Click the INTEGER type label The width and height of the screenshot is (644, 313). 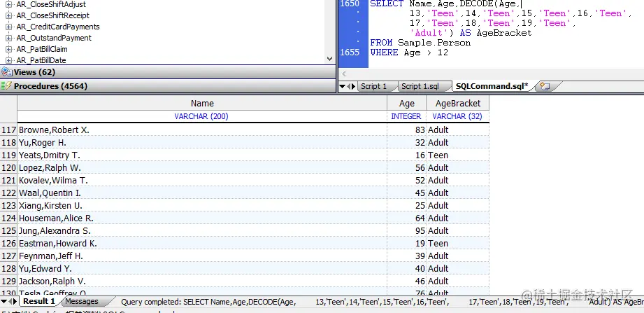click(406, 116)
